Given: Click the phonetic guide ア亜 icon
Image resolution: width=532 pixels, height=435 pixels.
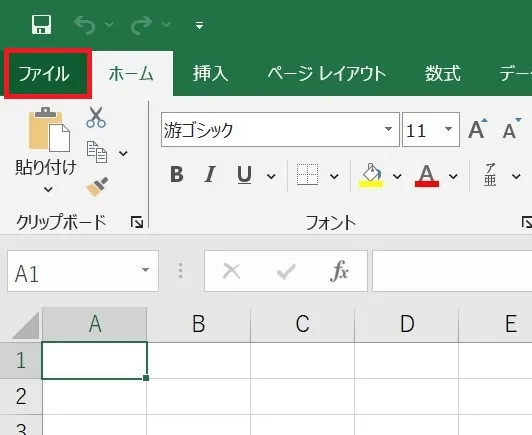Looking at the screenshot, I should [490, 175].
